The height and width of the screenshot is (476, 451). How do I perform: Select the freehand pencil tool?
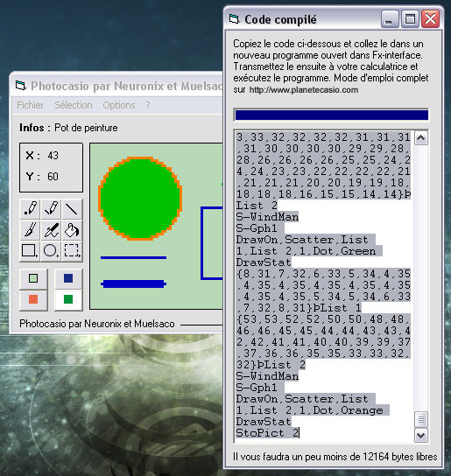[51, 208]
